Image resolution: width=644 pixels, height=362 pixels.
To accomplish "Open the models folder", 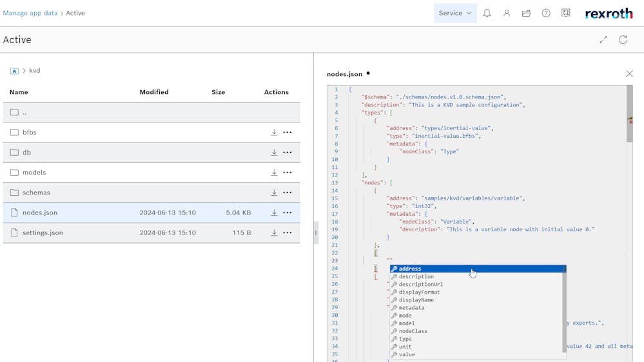I will (x=34, y=173).
